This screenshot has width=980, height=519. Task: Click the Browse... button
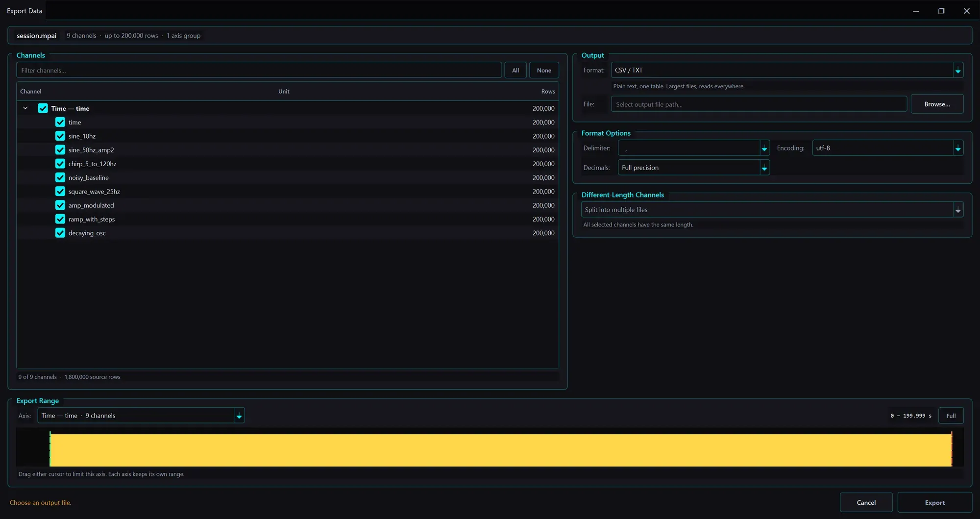pos(937,104)
